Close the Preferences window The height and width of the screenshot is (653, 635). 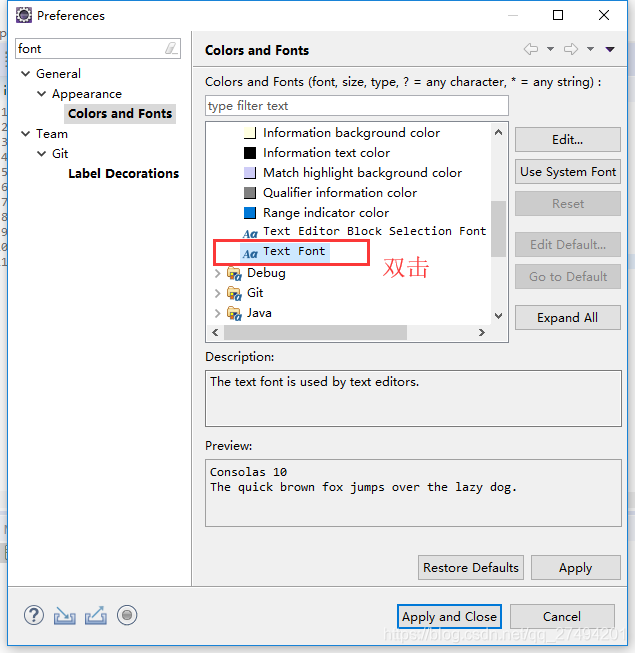tap(604, 15)
